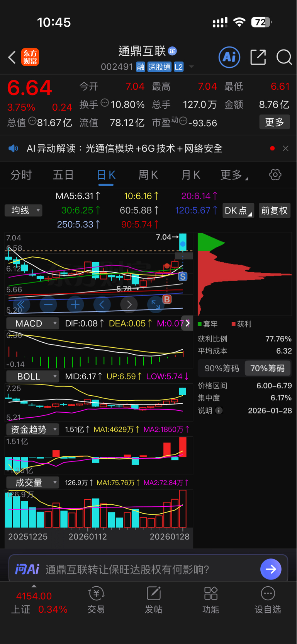Tap the 获利比例 77.76% value
The height and width of the screenshot is (644, 297).
278,339
